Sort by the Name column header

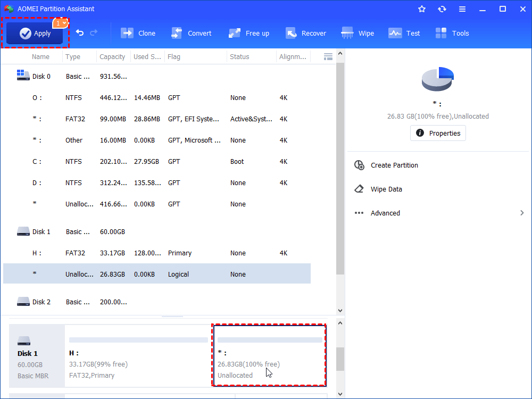[x=40, y=57]
